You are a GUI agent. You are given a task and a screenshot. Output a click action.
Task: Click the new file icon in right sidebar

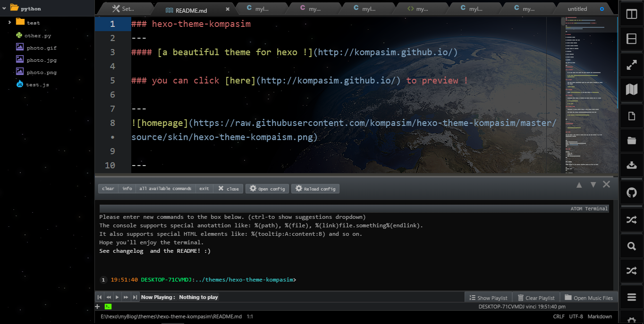click(x=631, y=116)
